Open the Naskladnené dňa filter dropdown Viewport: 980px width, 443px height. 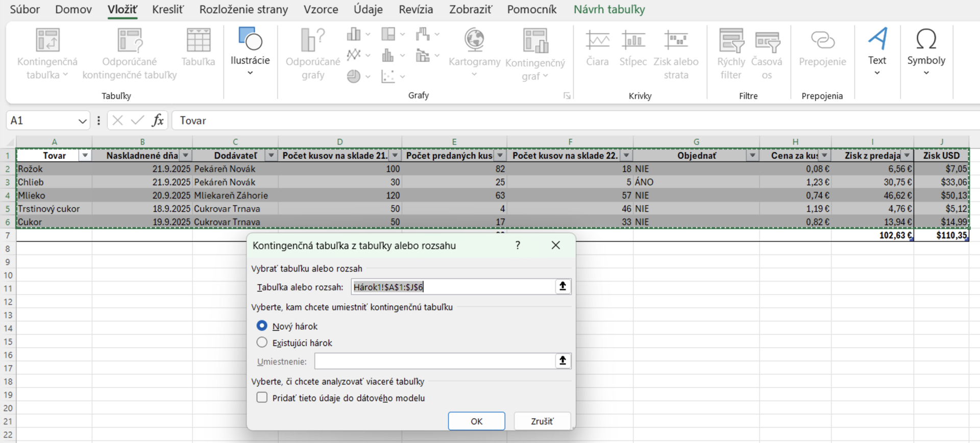tap(186, 156)
